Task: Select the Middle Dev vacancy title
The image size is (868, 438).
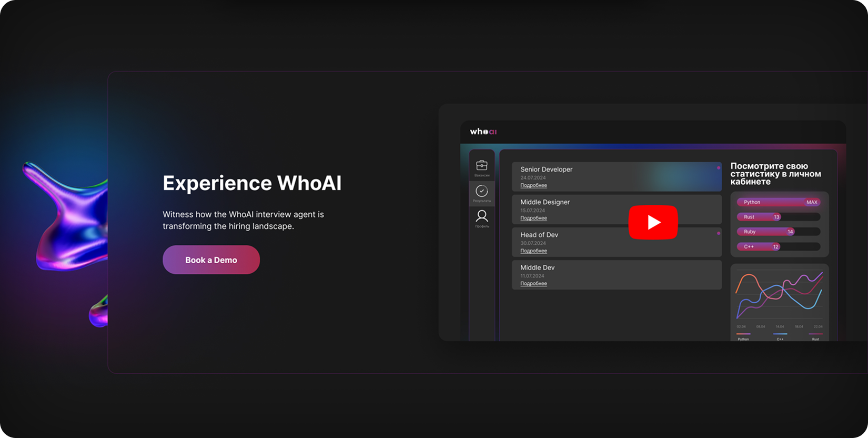Action: 537,267
